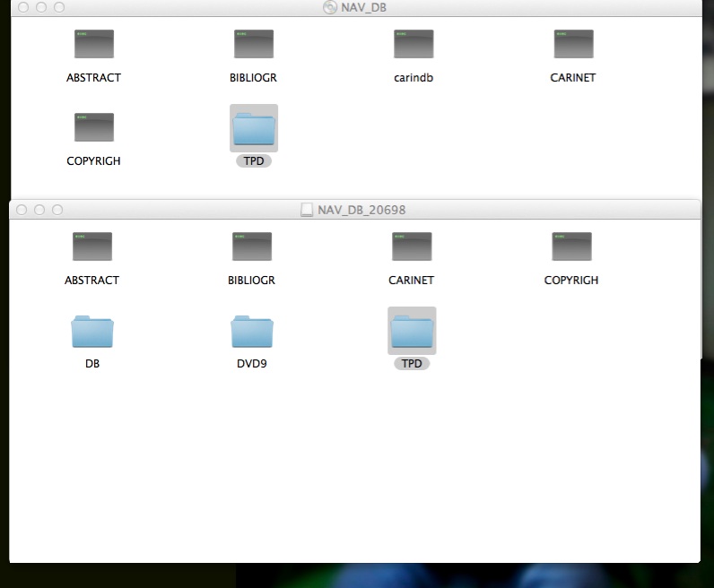Click CARINET label in NAV_DB window
Image resolution: width=714 pixels, height=588 pixels.
[573, 78]
